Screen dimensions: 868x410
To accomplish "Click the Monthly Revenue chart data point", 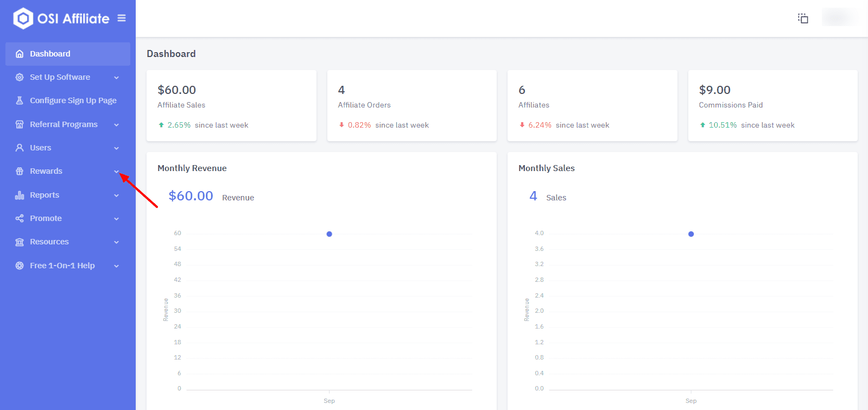I will [x=329, y=234].
